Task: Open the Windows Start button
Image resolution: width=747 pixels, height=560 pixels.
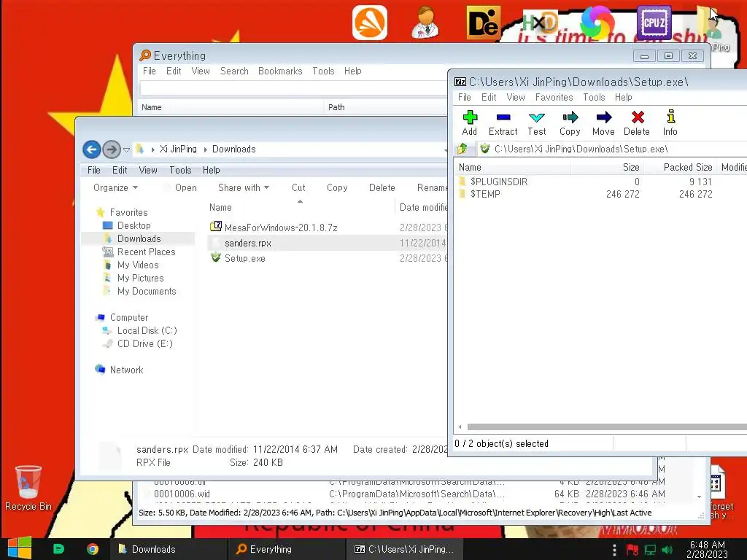Action: [x=20, y=548]
